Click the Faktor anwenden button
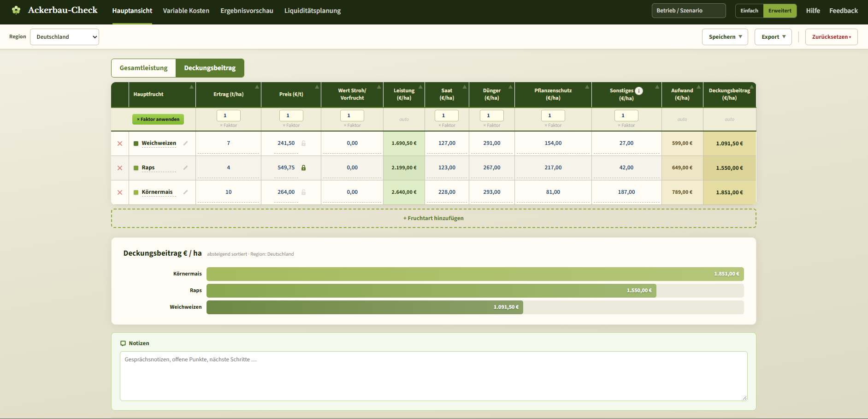868x419 pixels. pyautogui.click(x=158, y=119)
